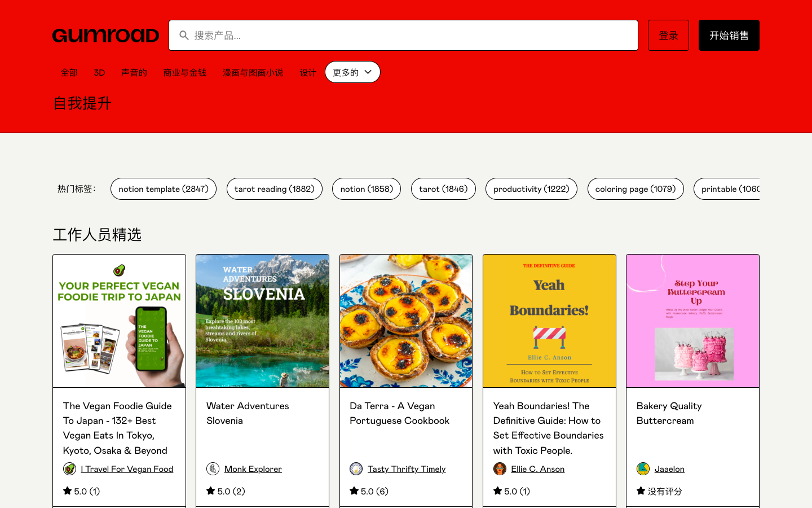Open the Vegan Foodie Japan cover thumbnail
The height and width of the screenshot is (508, 812).
tap(119, 321)
